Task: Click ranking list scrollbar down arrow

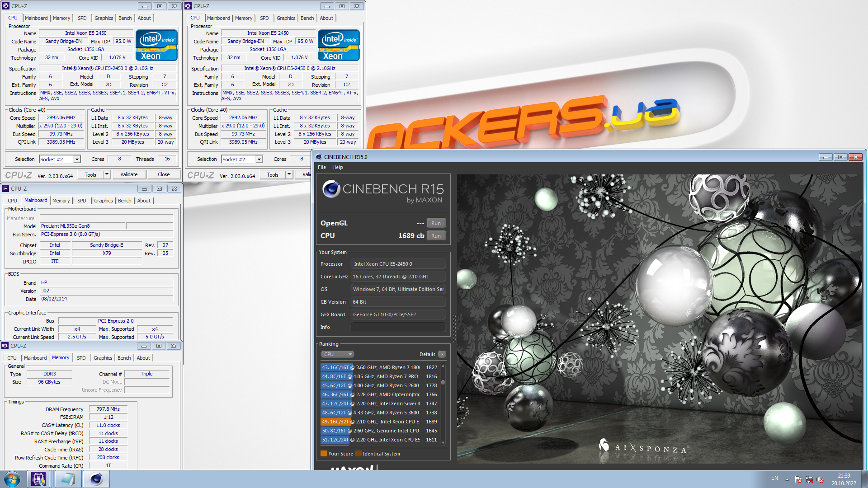Action: point(443,442)
